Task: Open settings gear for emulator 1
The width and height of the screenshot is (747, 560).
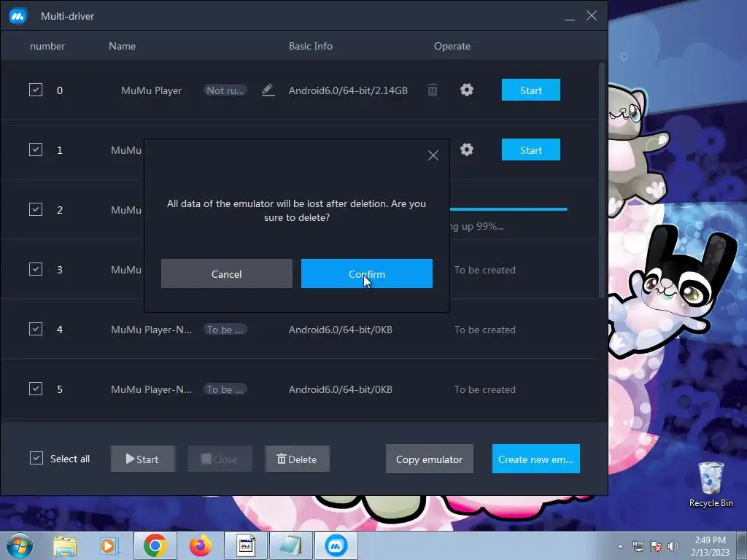Action: coord(467,149)
